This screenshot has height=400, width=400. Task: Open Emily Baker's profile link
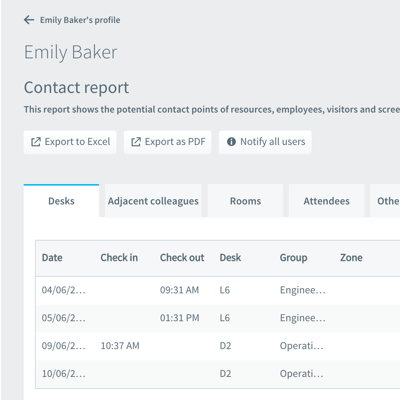click(x=80, y=20)
